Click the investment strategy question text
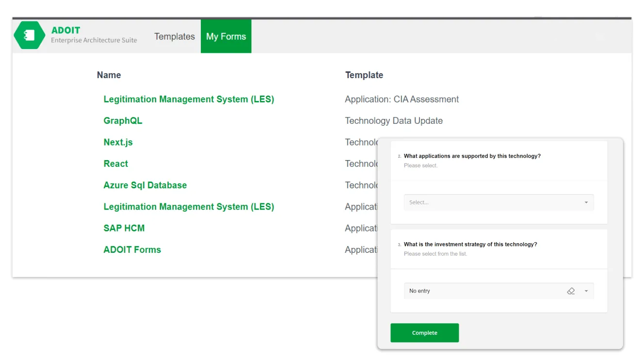 click(470, 245)
